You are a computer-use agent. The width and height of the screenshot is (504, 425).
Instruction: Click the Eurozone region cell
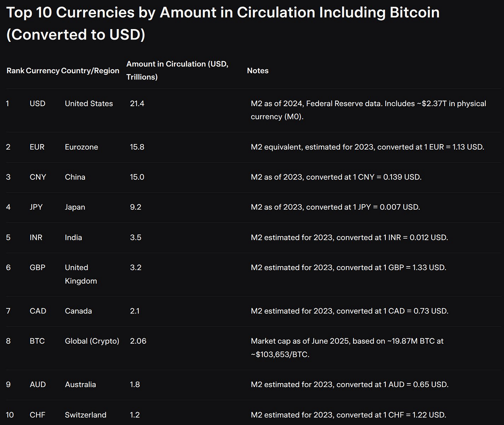tap(81, 147)
